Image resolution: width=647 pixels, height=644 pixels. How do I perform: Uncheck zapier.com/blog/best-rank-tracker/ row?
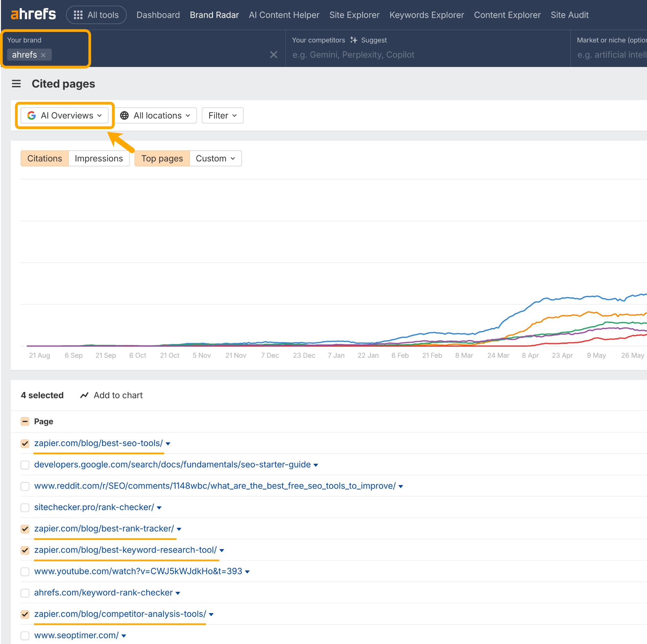[25, 529]
